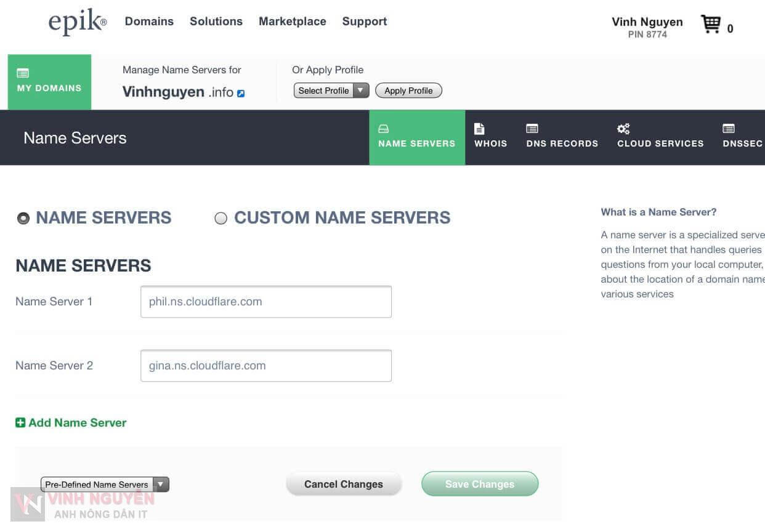Open the Domains menu

pyautogui.click(x=149, y=22)
